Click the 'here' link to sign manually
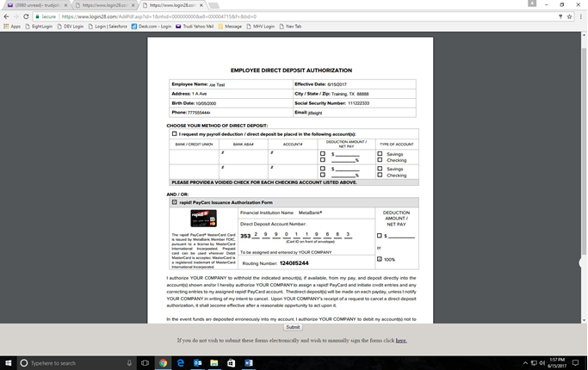This screenshot has height=370, width=588. click(x=401, y=341)
